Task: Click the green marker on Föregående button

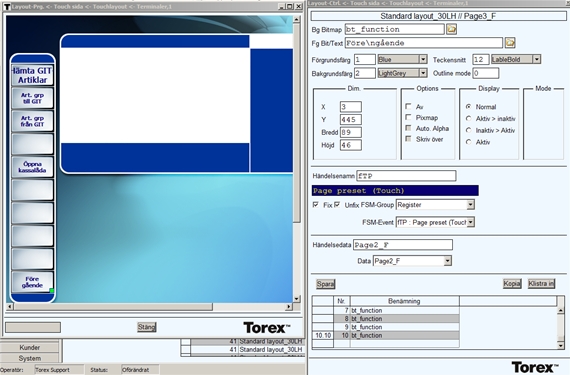Action: point(52,290)
